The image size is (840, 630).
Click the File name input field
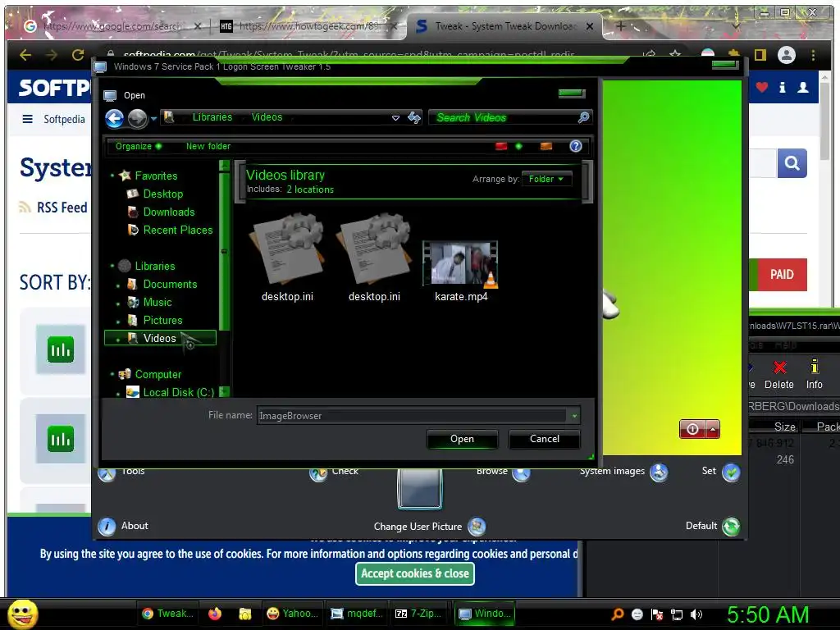[x=412, y=416]
